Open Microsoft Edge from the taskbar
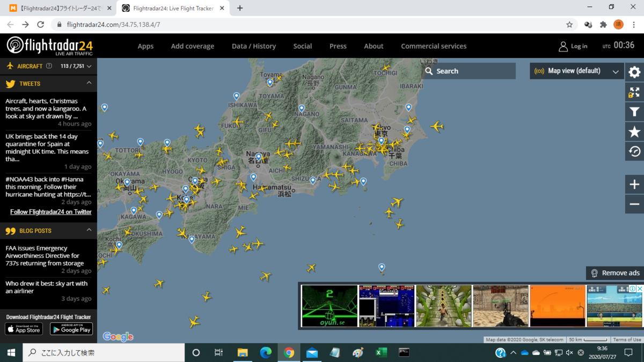Viewport: 644px width, 362px height. (266, 352)
